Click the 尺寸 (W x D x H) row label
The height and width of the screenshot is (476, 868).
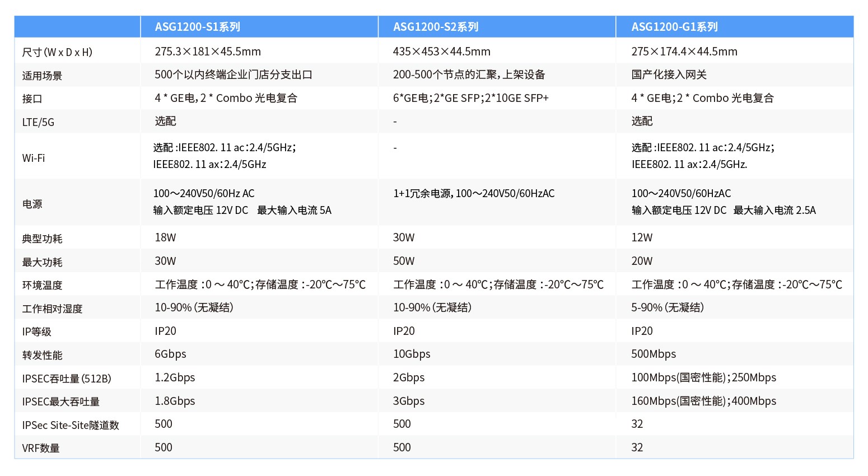pos(57,52)
